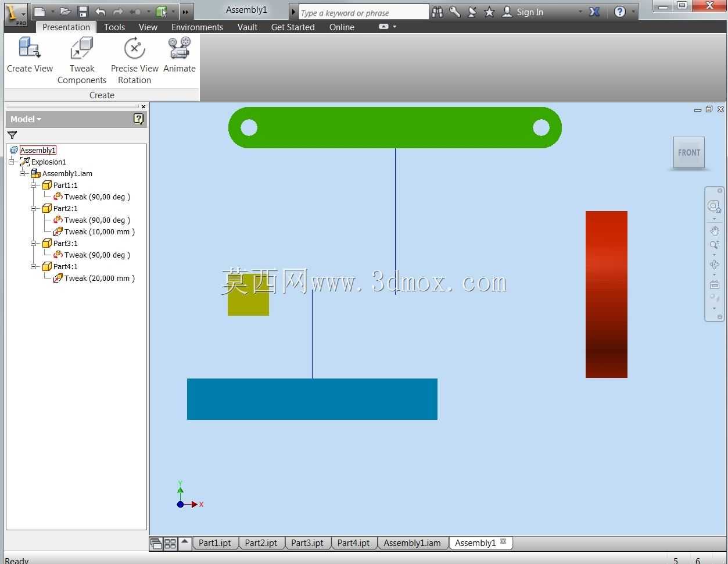Expand the quick access toolbar overflow arrows
This screenshot has height=564, width=728.
pyautogui.click(x=185, y=12)
